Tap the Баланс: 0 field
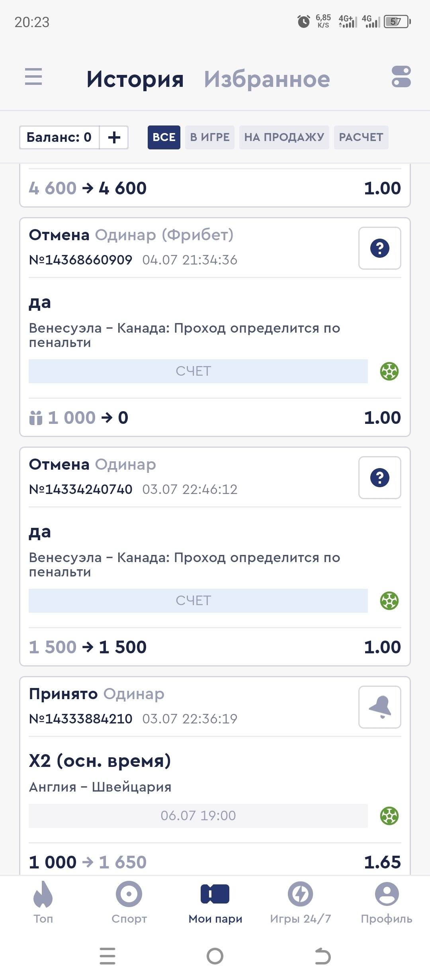 point(59,137)
